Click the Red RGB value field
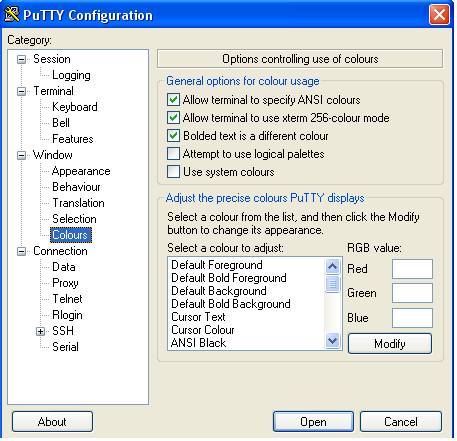 (x=412, y=269)
